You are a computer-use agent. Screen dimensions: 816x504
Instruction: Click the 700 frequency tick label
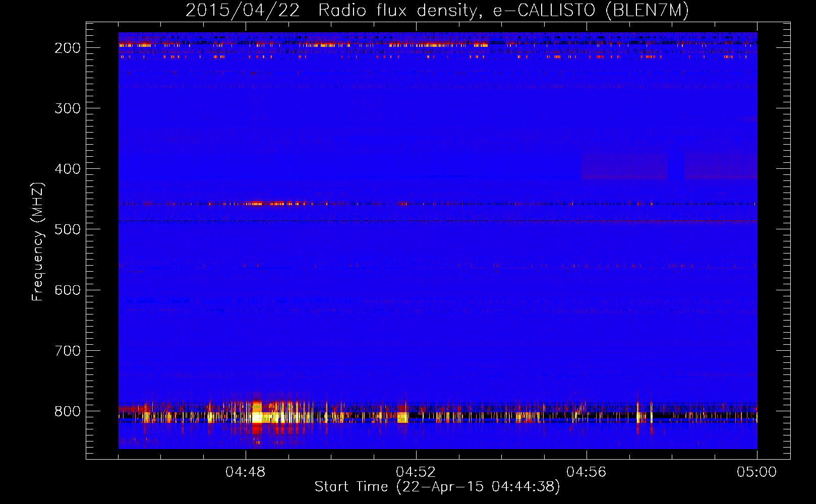pos(68,350)
